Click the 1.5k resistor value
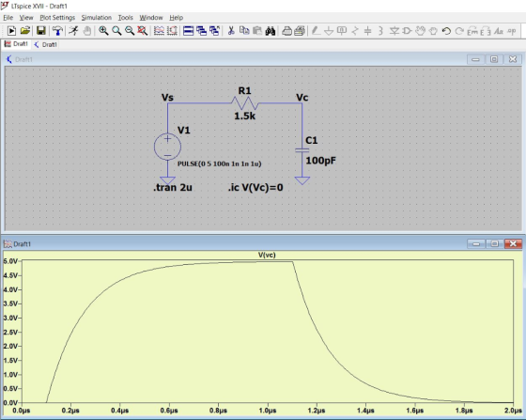 (x=244, y=117)
